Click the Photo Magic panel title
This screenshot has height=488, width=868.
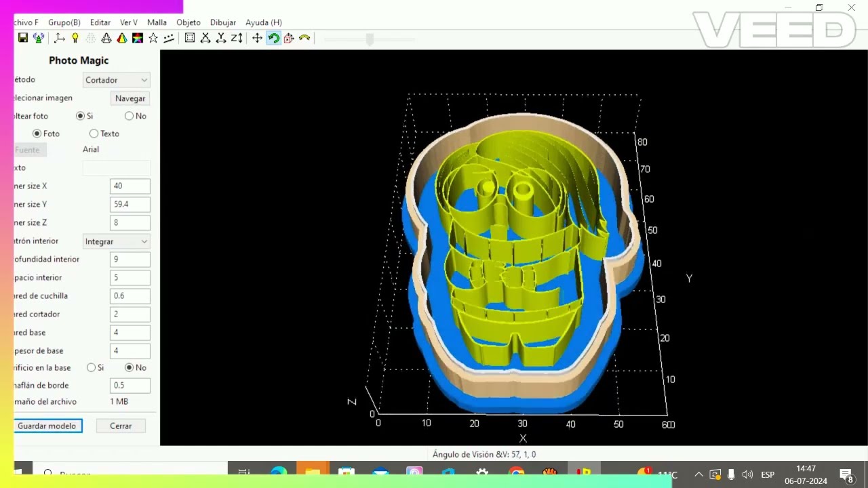tap(79, 60)
